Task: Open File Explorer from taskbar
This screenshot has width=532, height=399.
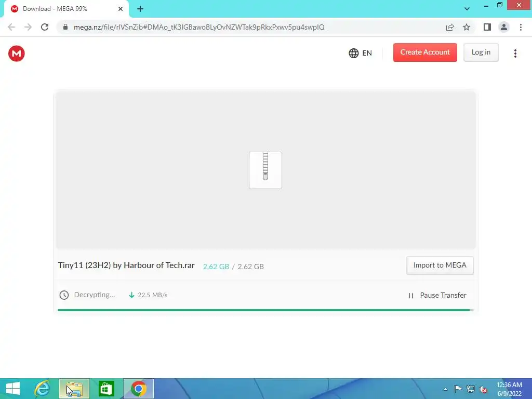Action: tap(74, 389)
